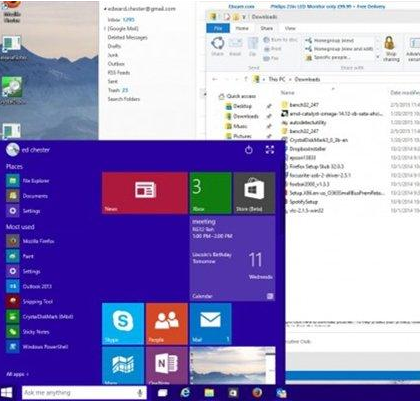This screenshot has width=420, height=401.
Task: Expand Start menu to full screen
Action: coord(270,150)
